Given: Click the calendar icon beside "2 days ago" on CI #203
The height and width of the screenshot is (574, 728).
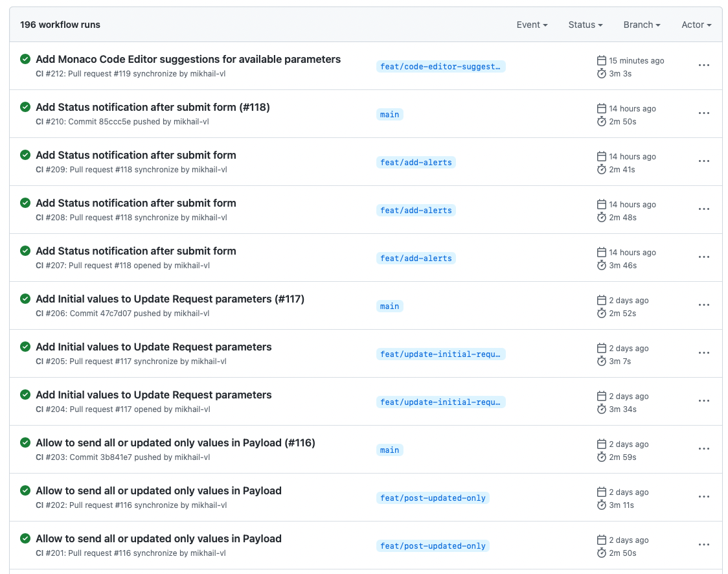Looking at the screenshot, I should tap(601, 444).
